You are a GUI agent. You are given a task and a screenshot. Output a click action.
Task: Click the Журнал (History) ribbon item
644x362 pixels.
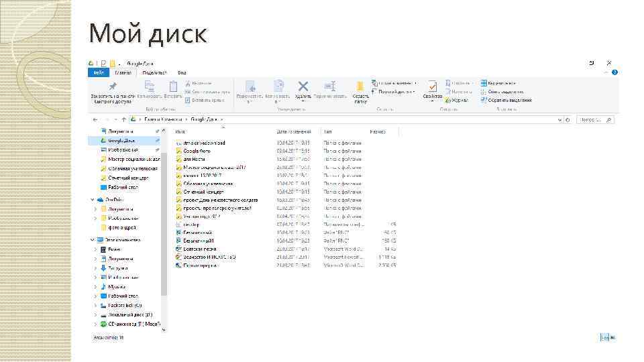pos(457,100)
